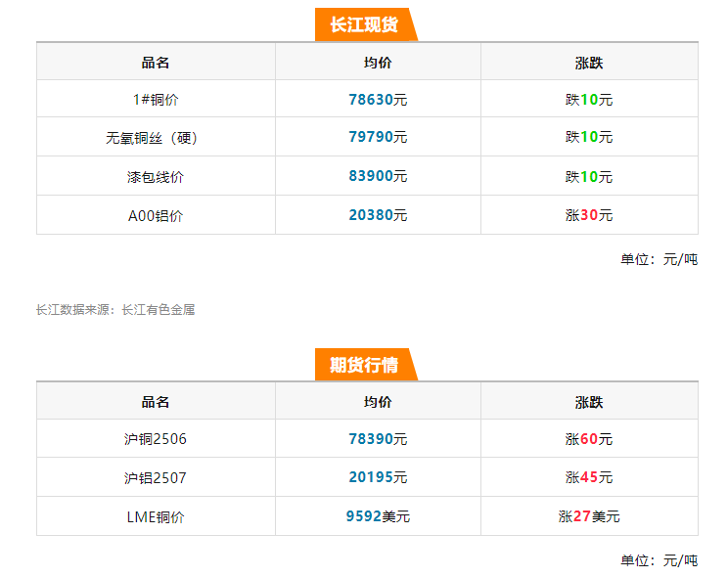Viewport: 728px width, 578px height.
Task: Select the A00铝价 product name
Action: [x=156, y=215]
